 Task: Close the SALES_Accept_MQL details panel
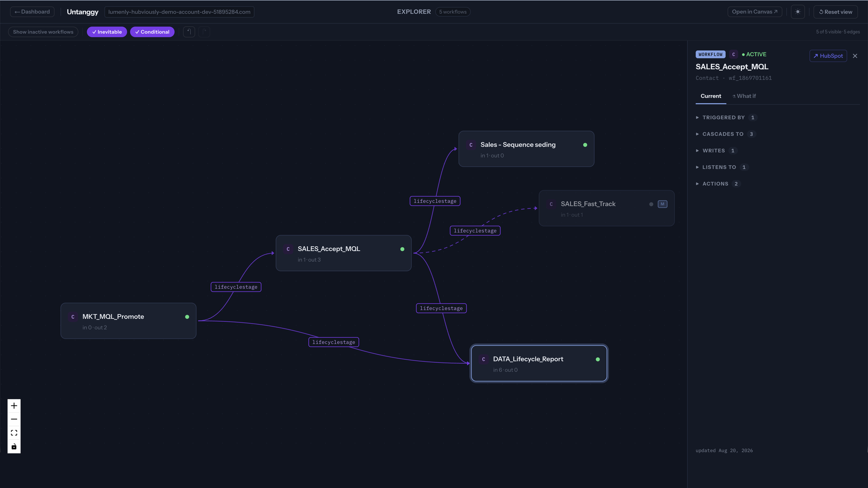tap(855, 56)
